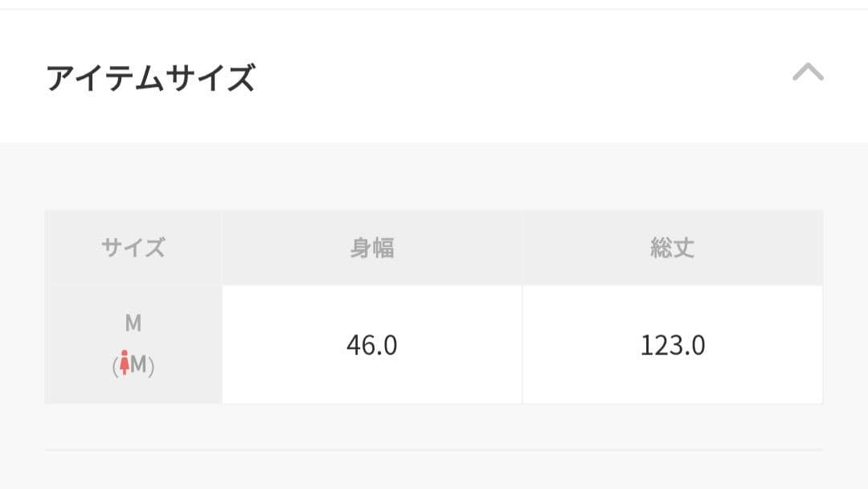Collapse the アイテムサイズ section chevron

click(x=808, y=72)
